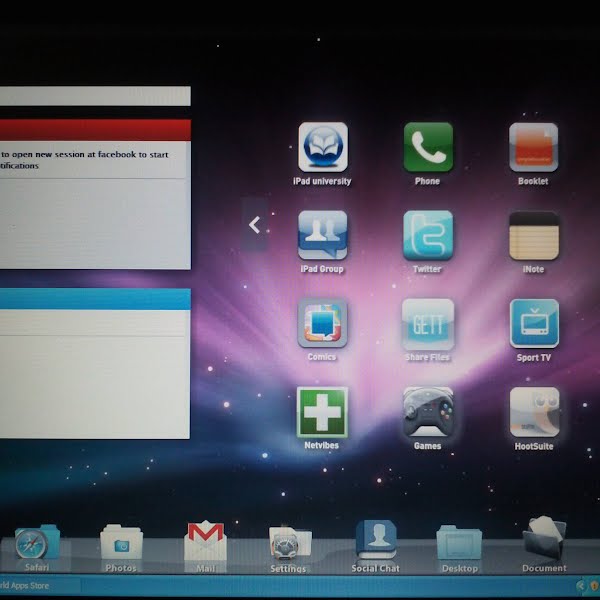Launch the HootSuite app

coord(534,412)
